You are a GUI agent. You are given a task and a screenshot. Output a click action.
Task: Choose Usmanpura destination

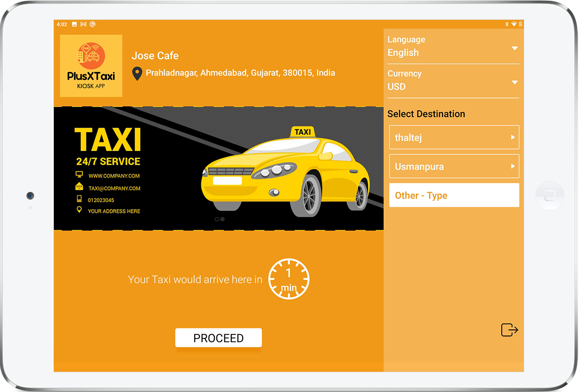[x=454, y=166]
